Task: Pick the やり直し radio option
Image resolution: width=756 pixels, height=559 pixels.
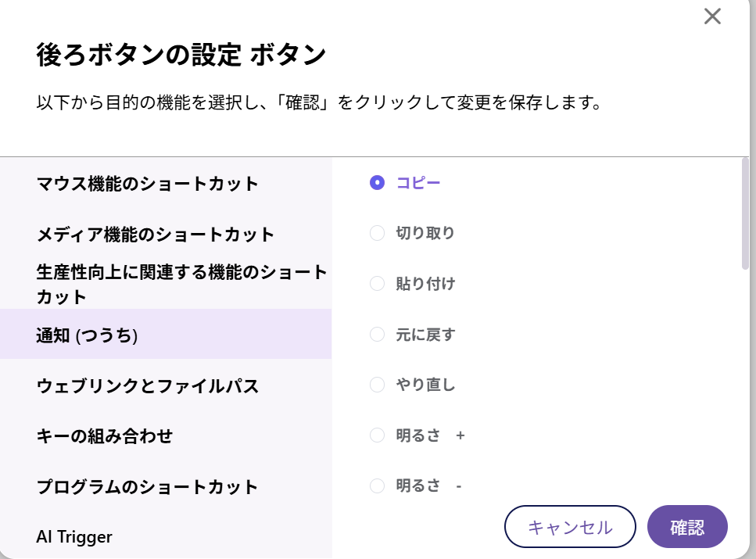Action: pyautogui.click(x=378, y=385)
